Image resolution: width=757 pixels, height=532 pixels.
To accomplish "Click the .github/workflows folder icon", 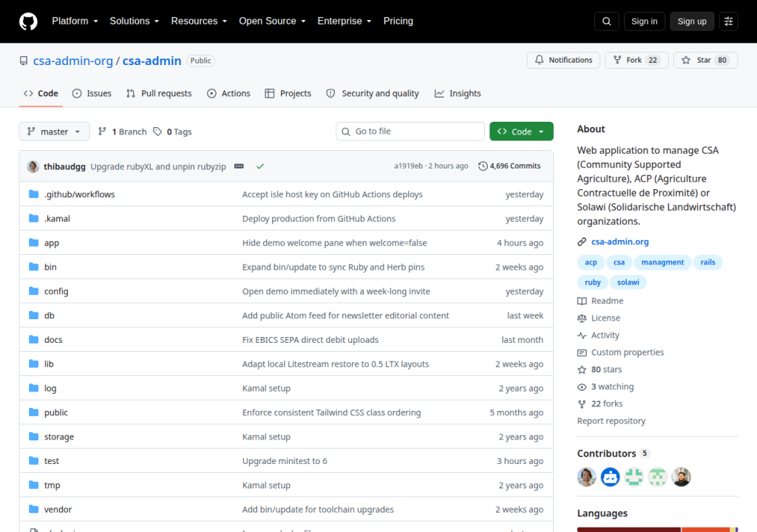I will tap(33, 194).
